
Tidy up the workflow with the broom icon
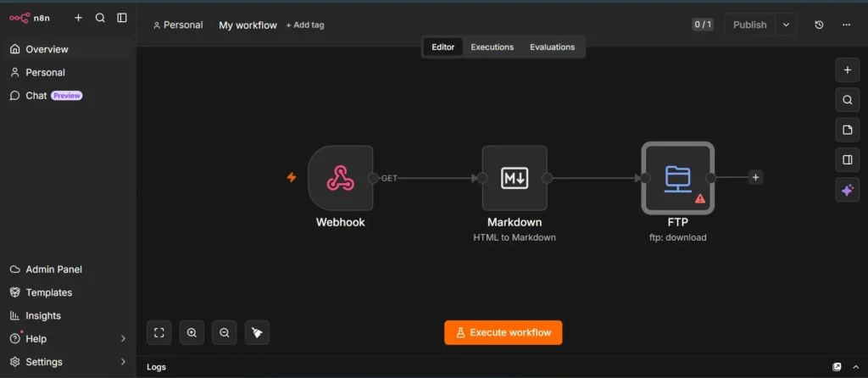[257, 332]
